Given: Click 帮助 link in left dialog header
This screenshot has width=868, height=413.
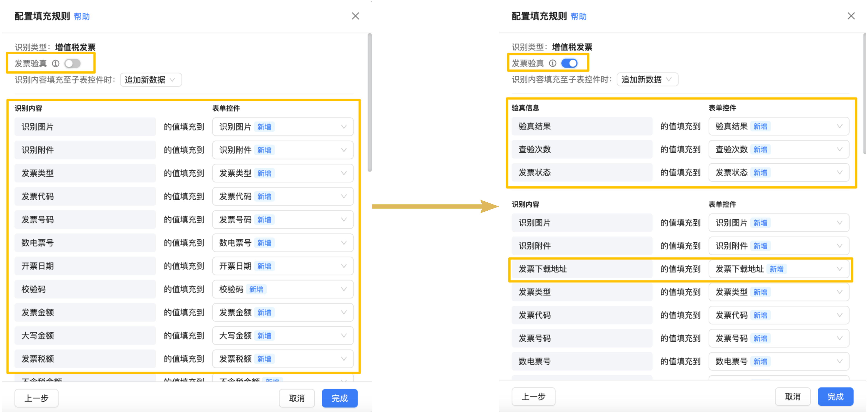Looking at the screenshot, I should pyautogui.click(x=82, y=17).
